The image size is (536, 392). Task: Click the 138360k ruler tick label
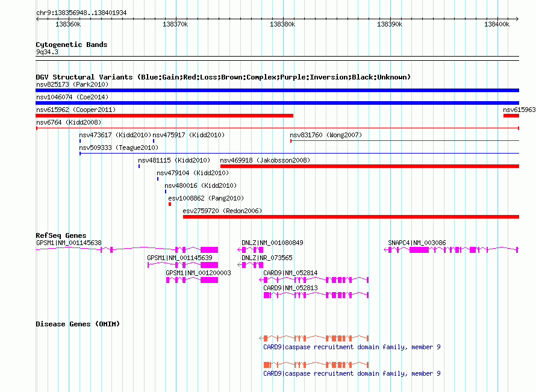tap(68, 25)
